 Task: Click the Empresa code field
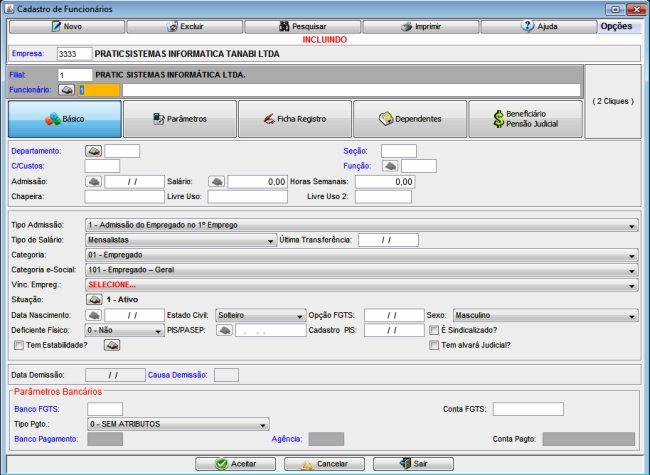point(75,54)
